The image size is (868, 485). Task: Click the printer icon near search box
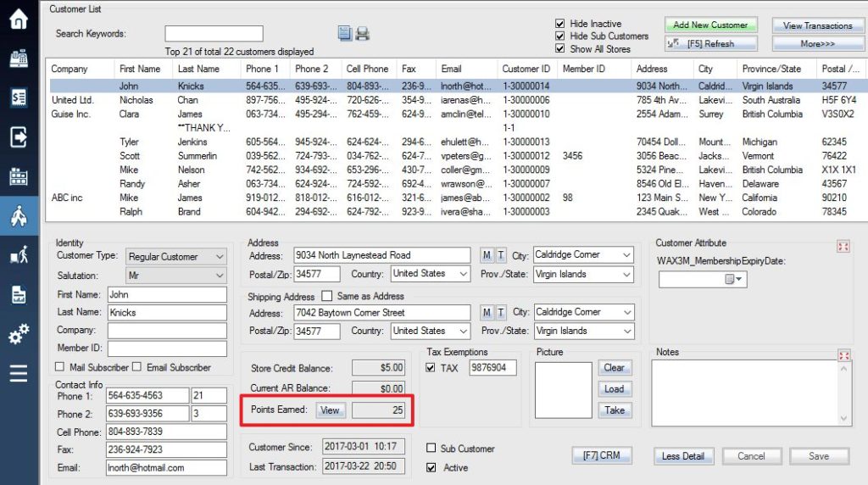pos(362,34)
